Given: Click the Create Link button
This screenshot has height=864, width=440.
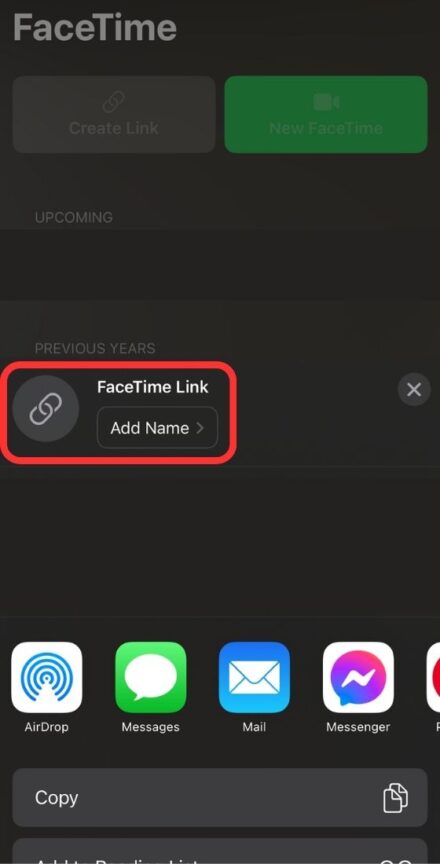Looking at the screenshot, I should tap(114, 114).
